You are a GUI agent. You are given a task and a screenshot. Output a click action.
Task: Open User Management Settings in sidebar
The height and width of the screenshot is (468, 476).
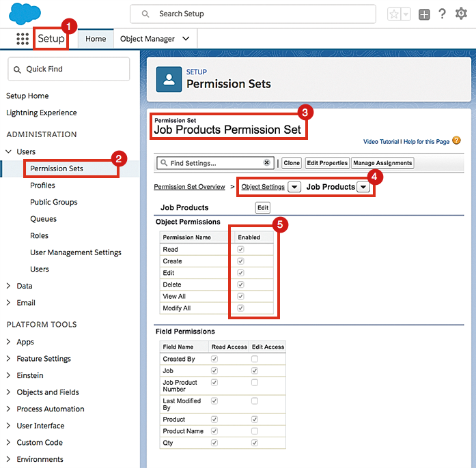(x=76, y=252)
